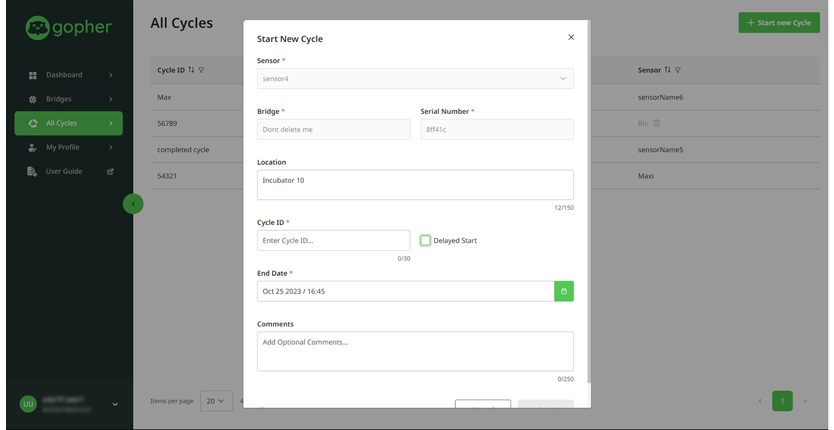Click the filter icon beside Sensor column

pos(678,70)
